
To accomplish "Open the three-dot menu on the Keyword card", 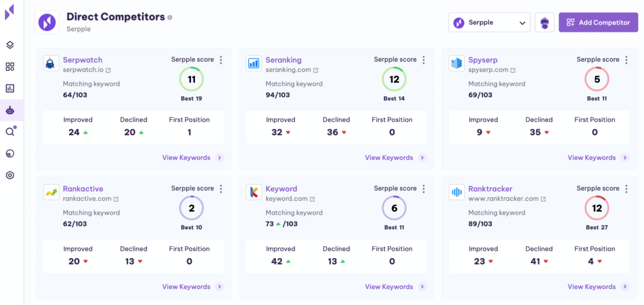I will click(424, 189).
